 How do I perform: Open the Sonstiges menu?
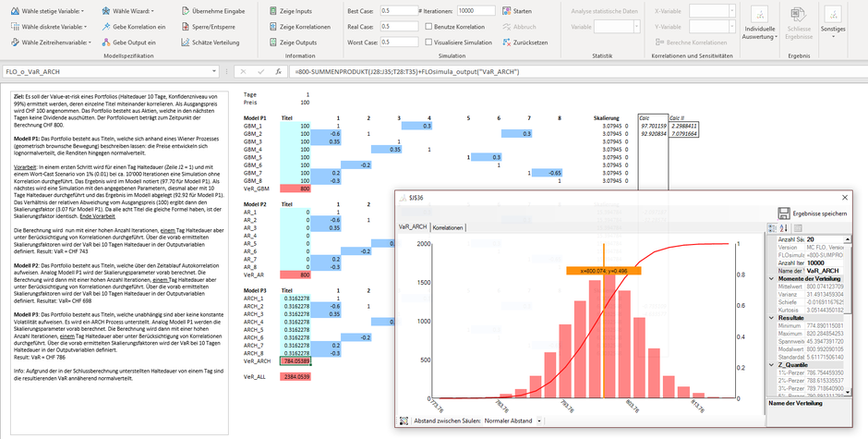coord(833,23)
